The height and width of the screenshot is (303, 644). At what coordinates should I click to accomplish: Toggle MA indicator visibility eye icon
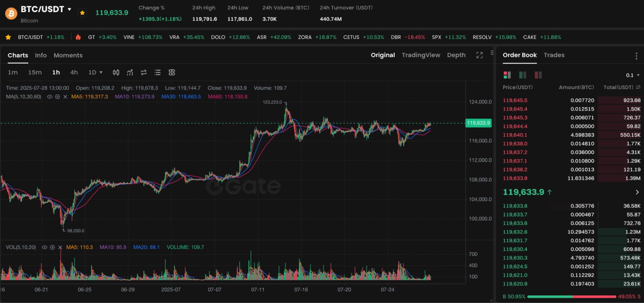pyautogui.click(x=50, y=96)
